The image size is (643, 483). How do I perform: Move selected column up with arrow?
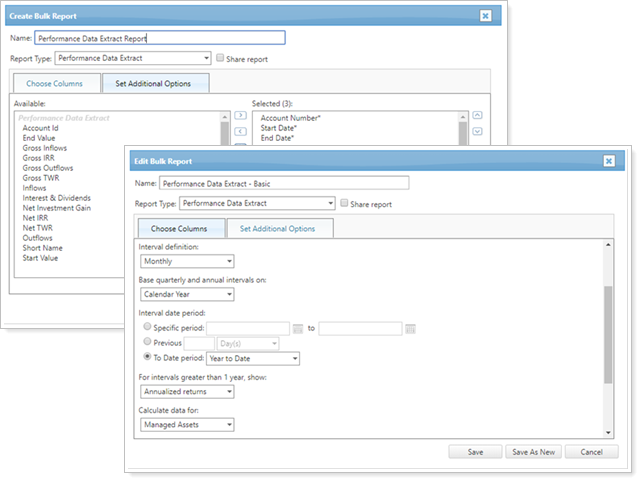coord(477,116)
